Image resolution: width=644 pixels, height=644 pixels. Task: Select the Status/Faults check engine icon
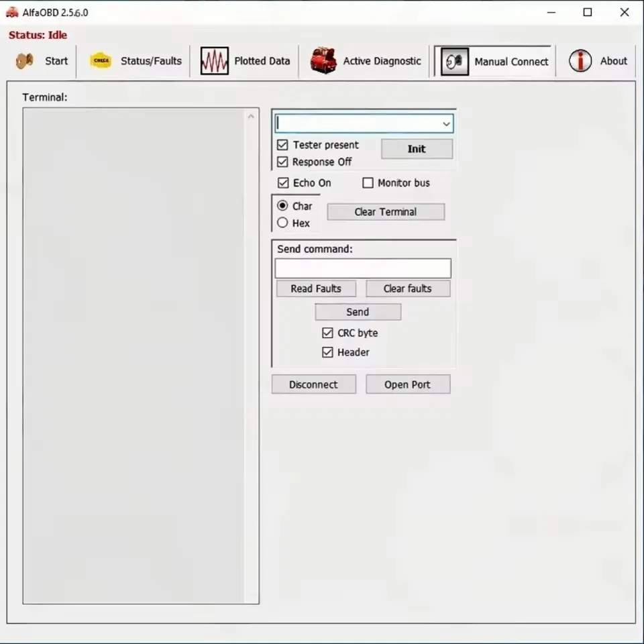click(102, 60)
